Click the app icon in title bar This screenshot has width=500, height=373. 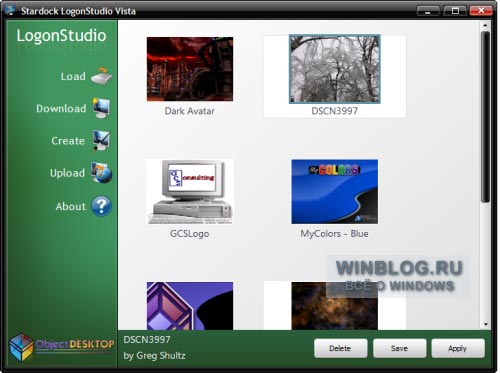10,10
